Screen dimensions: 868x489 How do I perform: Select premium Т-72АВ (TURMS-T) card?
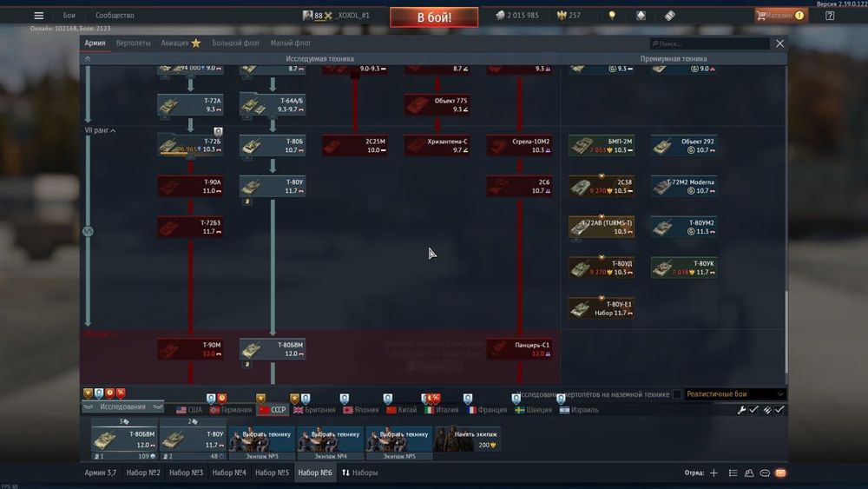click(602, 227)
